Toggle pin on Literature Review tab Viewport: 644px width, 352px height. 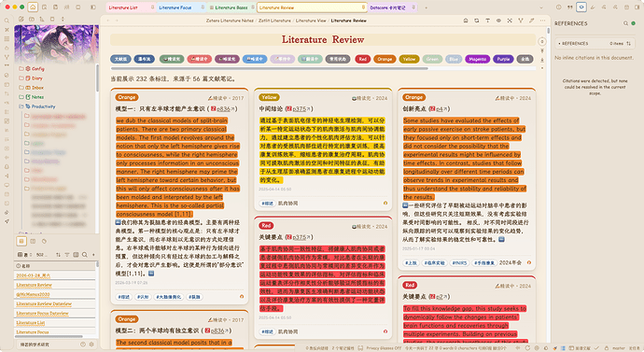(363, 7)
